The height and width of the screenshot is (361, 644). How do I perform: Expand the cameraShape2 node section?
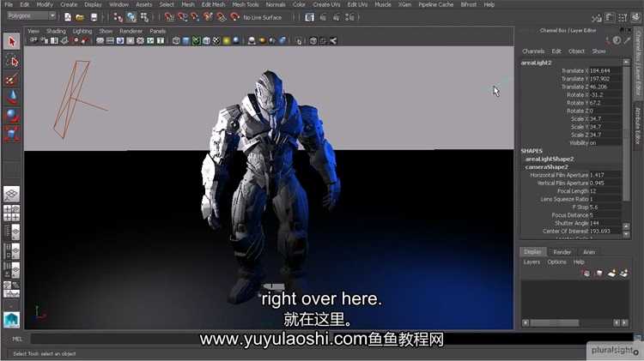(546, 167)
